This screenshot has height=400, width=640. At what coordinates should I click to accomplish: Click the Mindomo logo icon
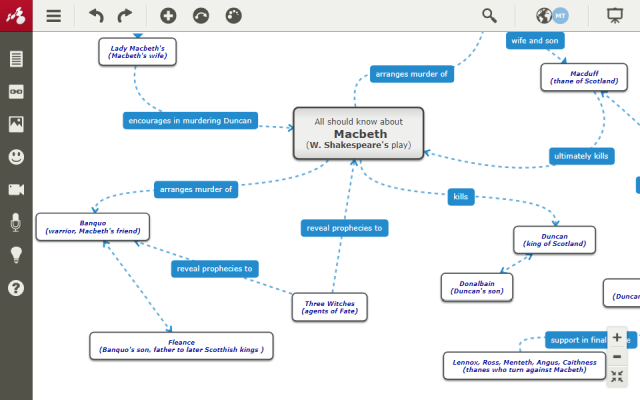pyautogui.click(x=16, y=16)
